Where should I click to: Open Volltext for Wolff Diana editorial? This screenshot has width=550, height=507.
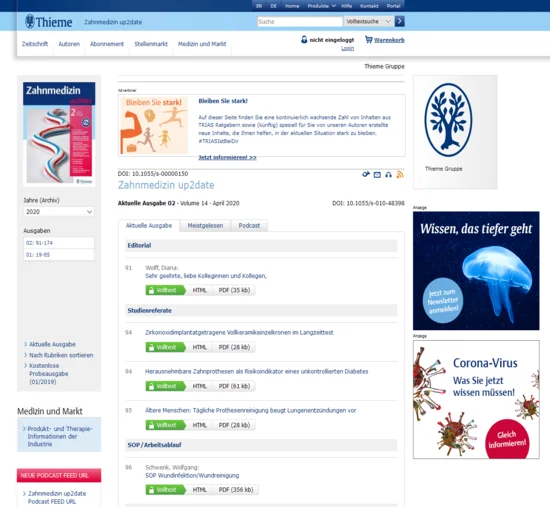coord(165,290)
